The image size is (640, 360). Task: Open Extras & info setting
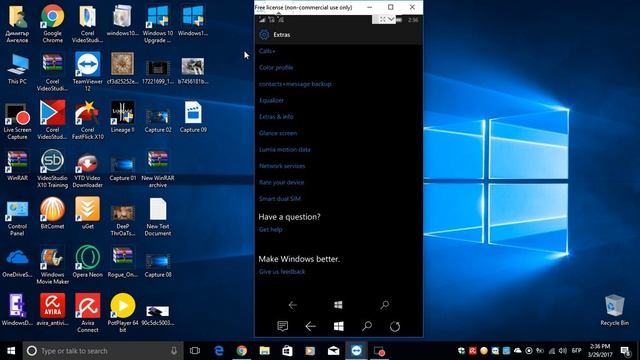coord(276,116)
